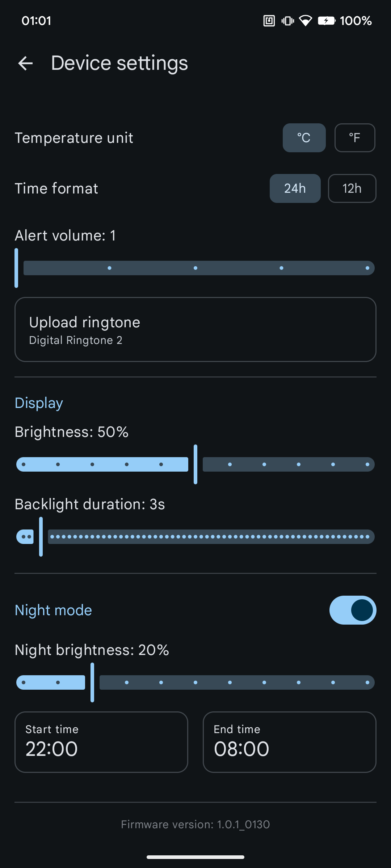Click the Display section header
391x868 pixels.
[x=38, y=403]
